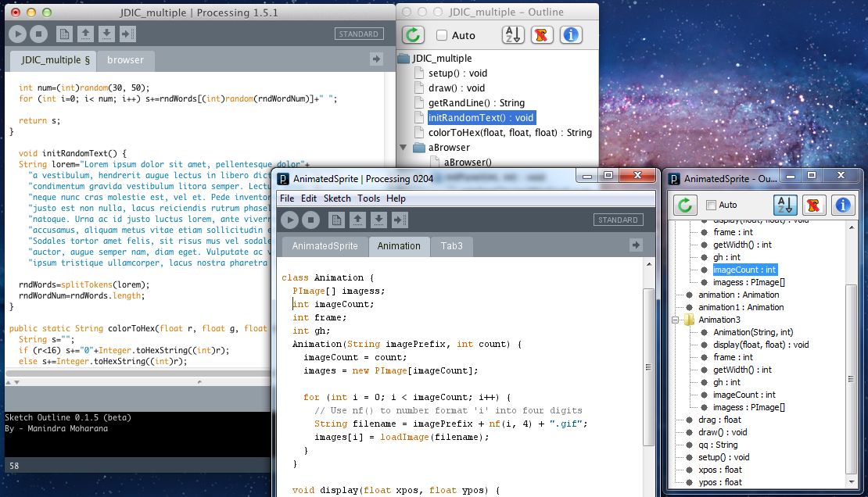The image size is (868, 497).
Task: Select gh : int under Animation3
Action: coord(726,382)
